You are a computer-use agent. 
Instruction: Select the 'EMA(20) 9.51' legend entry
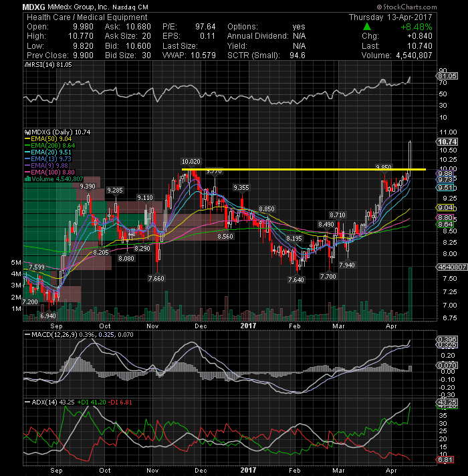pyautogui.click(x=48, y=152)
